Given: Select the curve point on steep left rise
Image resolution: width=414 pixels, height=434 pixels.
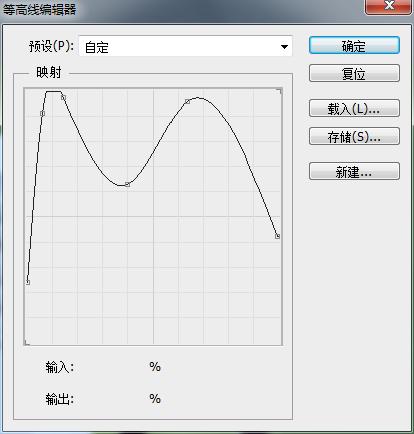Looking at the screenshot, I should click(42, 114).
